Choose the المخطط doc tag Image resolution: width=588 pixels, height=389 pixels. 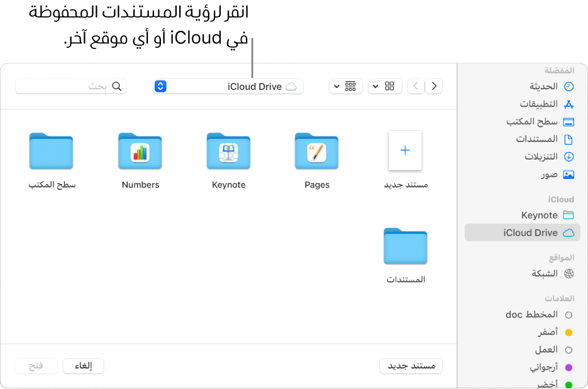(539, 315)
